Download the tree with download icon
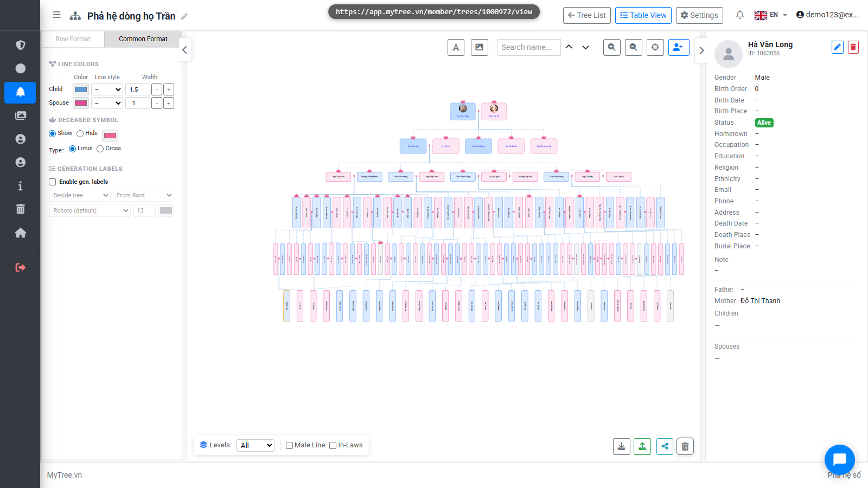Viewport: 868px width, 488px height. pos(622,446)
